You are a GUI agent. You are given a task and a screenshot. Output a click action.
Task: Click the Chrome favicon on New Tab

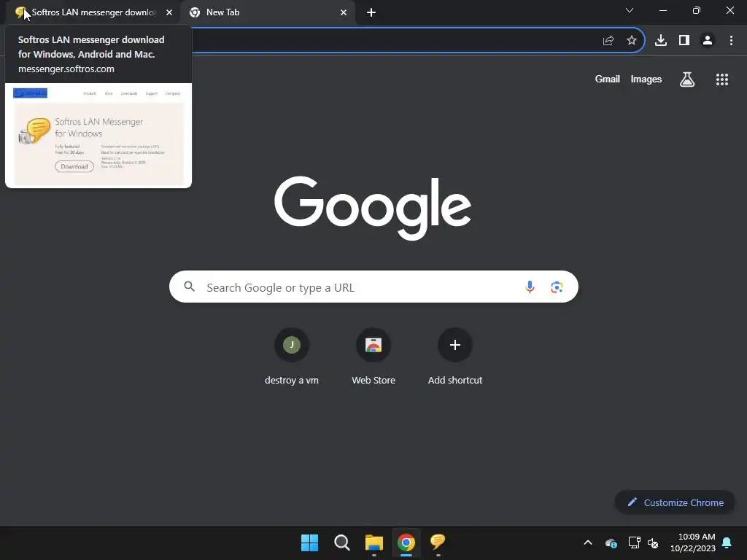coord(194,12)
